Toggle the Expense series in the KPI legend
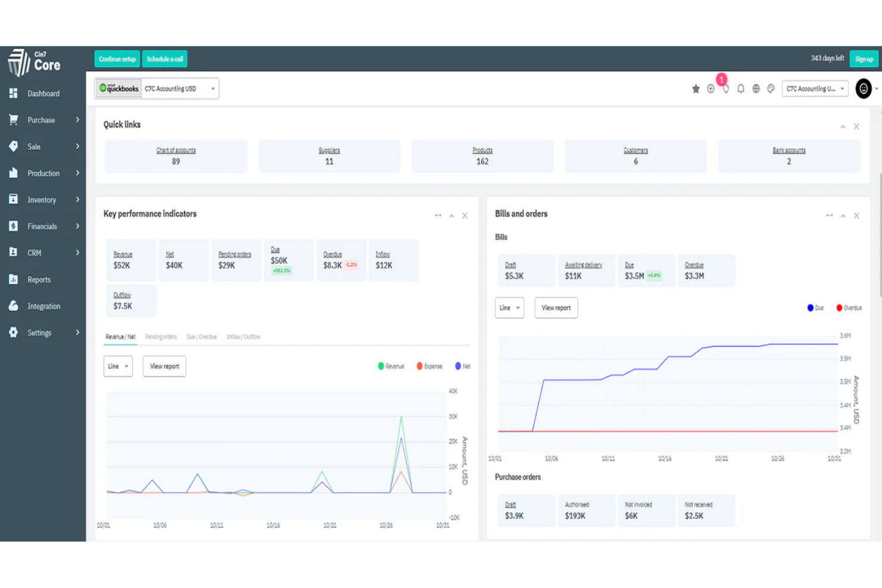Viewport: 882px width, 588px height. click(429, 366)
